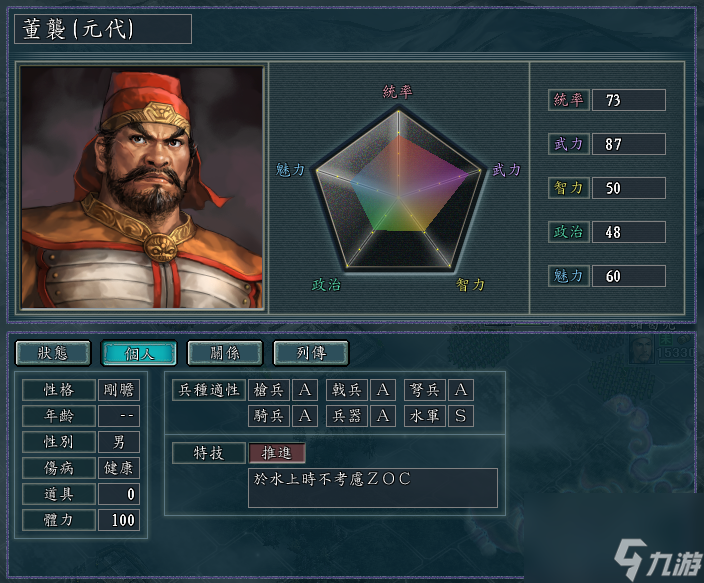
Task: Click the 戟兵 troop type label
Action: (x=347, y=389)
